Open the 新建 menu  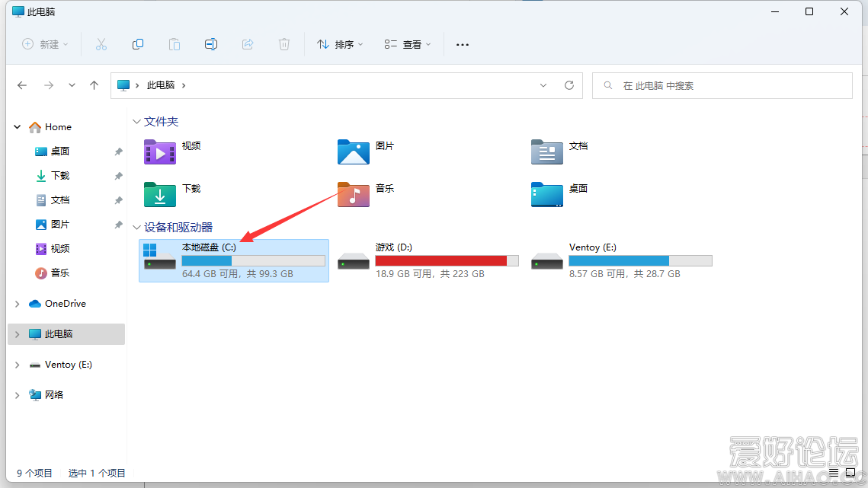coord(44,44)
